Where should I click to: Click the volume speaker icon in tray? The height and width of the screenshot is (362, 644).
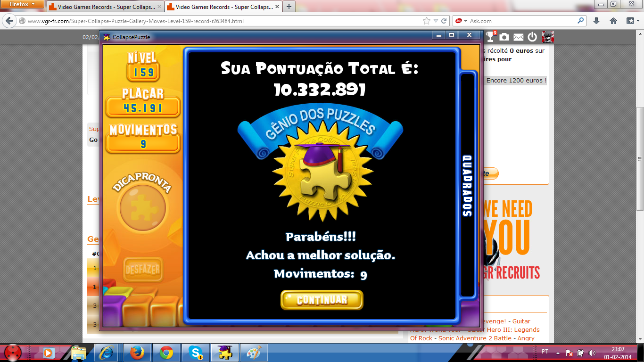pyautogui.click(x=592, y=353)
